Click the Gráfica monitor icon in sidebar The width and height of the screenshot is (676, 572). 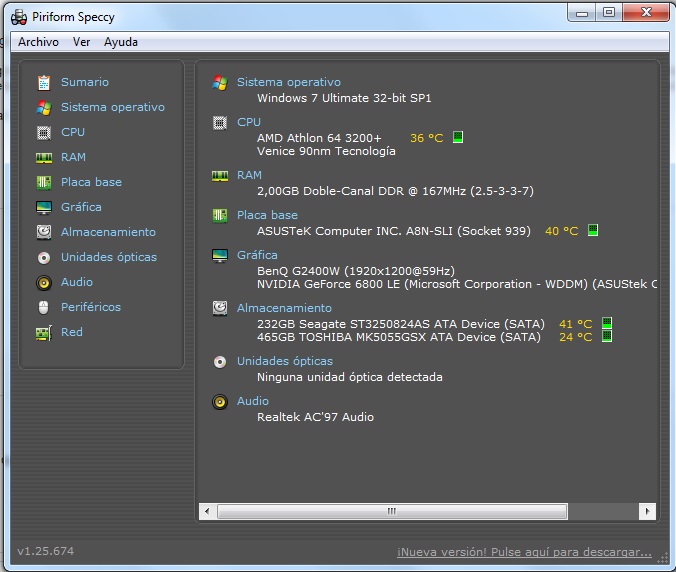pos(44,207)
